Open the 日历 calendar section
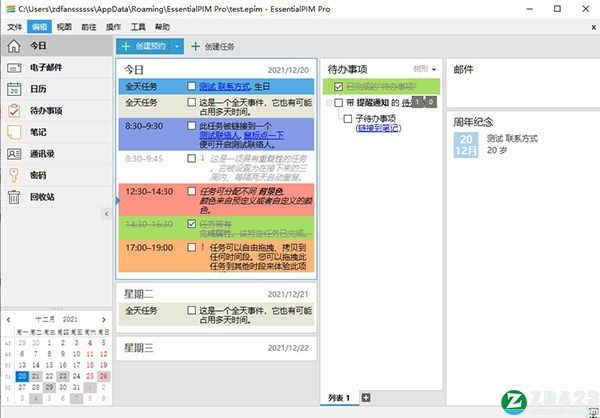Image resolution: width=600 pixels, height=418 pixels. 56,89
